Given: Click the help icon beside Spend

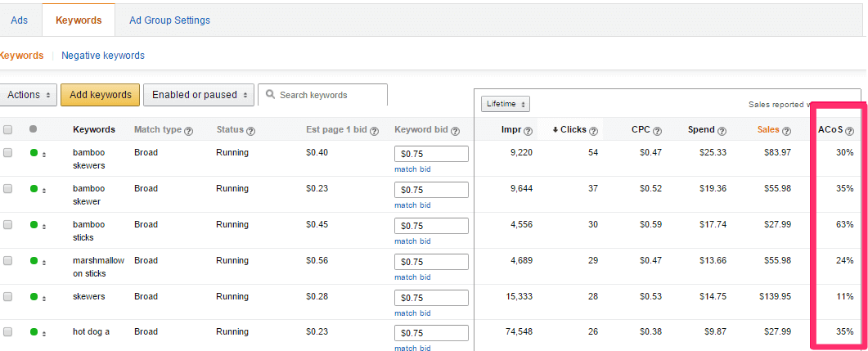Looking at the screenshot, I should [722, 132].
